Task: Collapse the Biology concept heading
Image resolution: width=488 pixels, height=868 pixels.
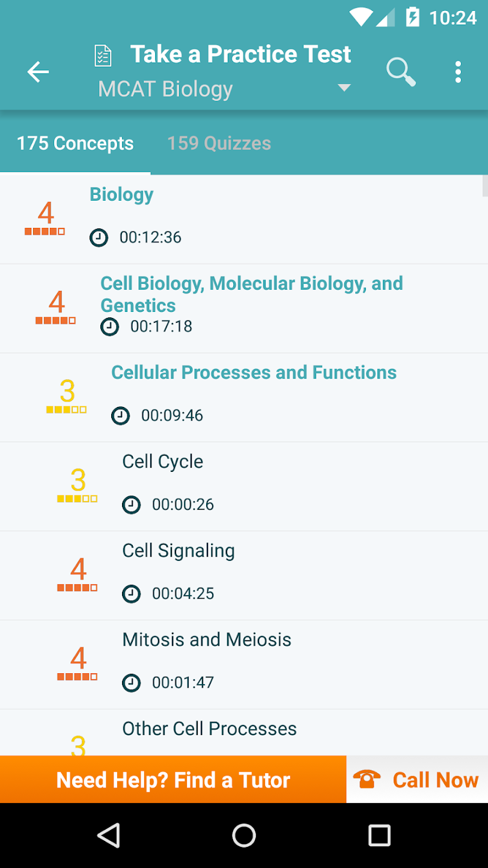Action: pos(121,194)
